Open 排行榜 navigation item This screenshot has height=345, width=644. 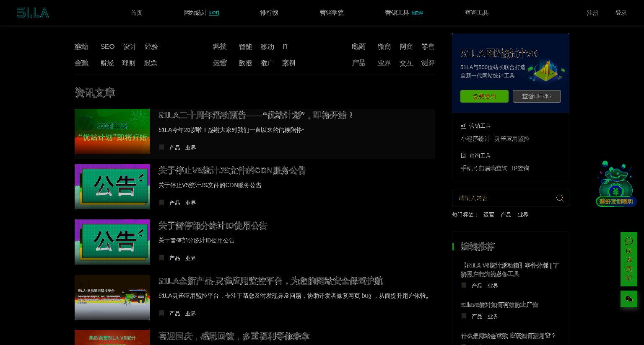(x=269, y=13)
